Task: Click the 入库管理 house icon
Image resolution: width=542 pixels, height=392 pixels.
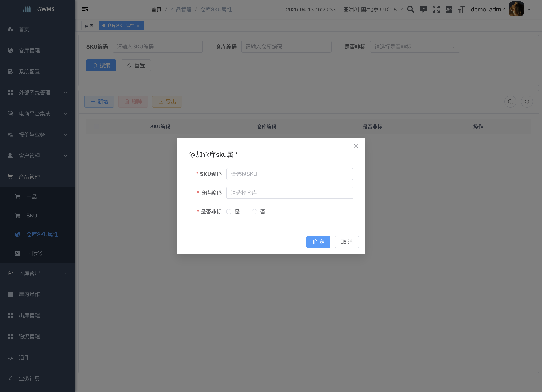Action: click(10, 273)
